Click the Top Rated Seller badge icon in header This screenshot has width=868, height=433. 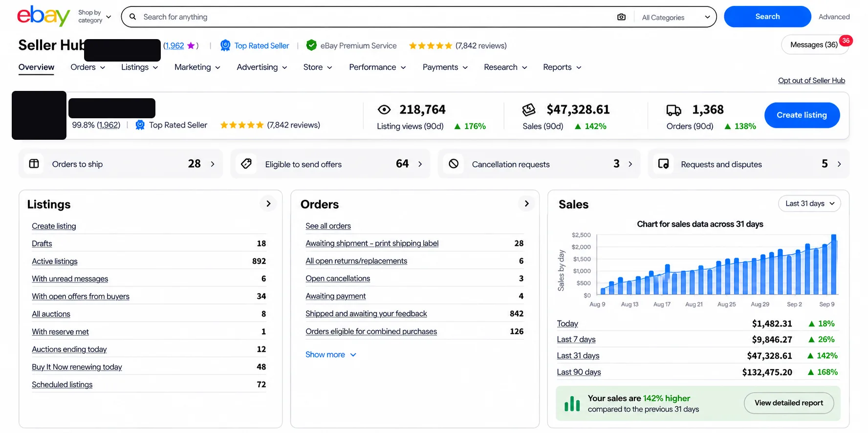[x=225, y=45]
